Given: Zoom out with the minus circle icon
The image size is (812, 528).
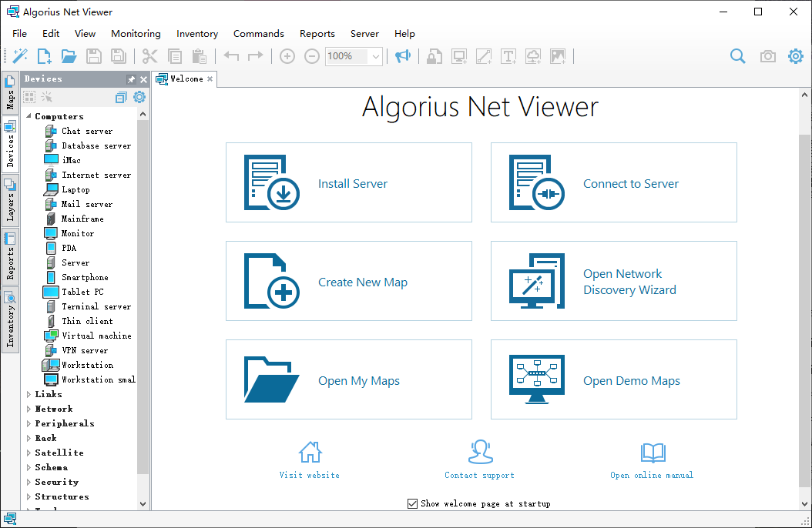Looking at the screenshot, I should point(312,56).
